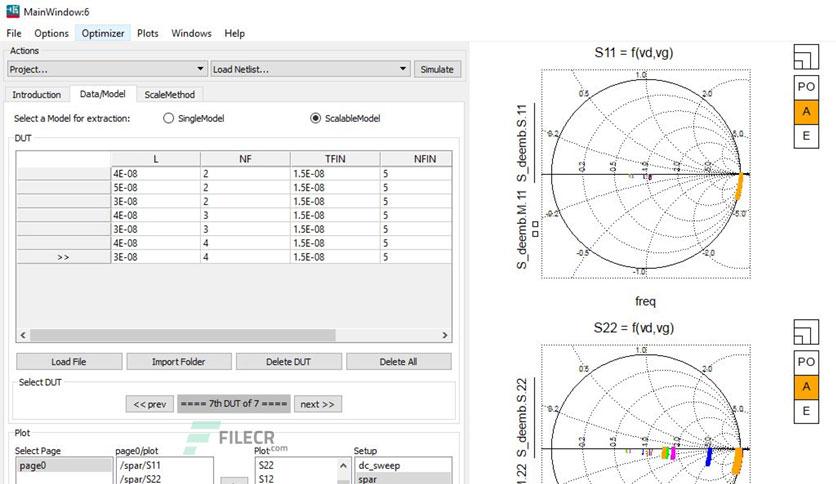
Task: Click the PO button beside S22 plot
Action: 806,362
